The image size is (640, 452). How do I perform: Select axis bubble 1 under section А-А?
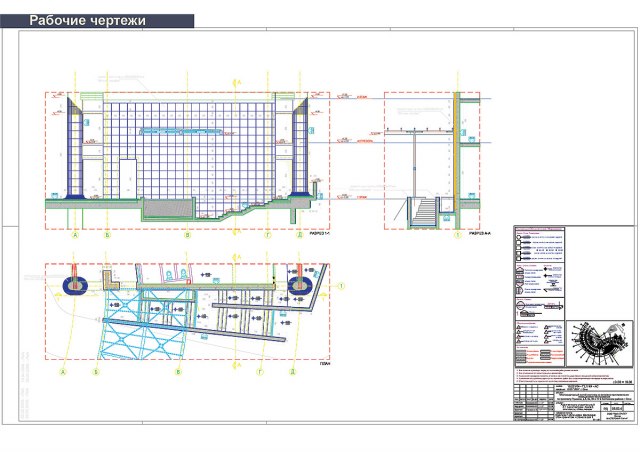pos(458,235)
